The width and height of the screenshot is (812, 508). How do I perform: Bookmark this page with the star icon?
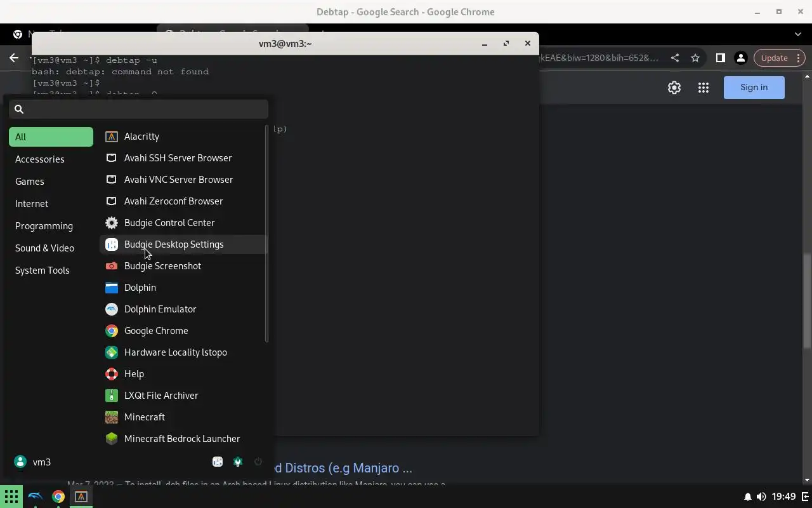point(695,58)
